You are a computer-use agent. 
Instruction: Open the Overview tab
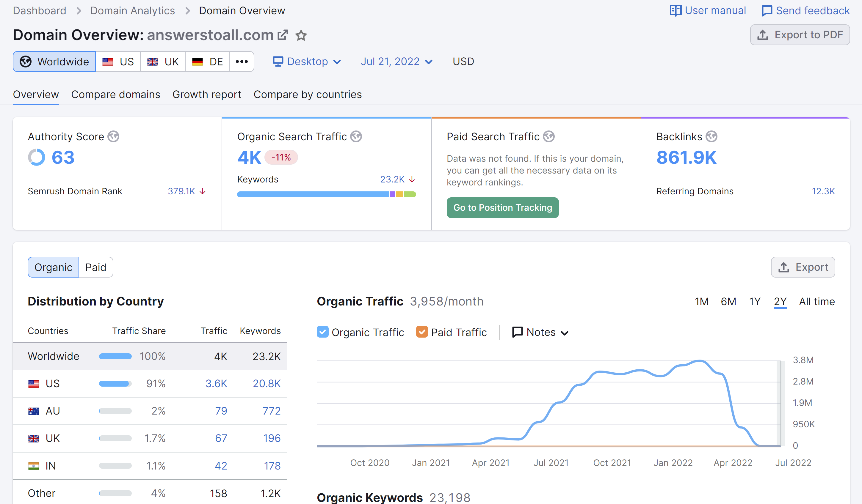click(x=36, y=94)
